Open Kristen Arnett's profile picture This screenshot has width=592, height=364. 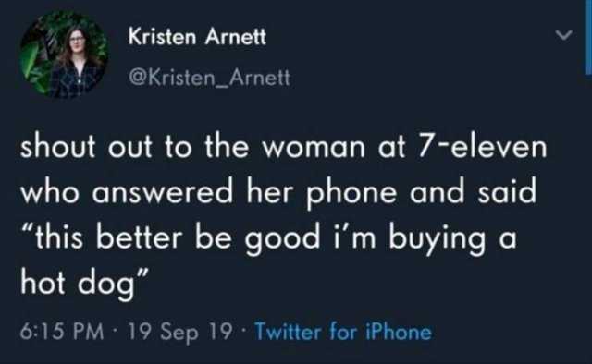tap(64, 55)
